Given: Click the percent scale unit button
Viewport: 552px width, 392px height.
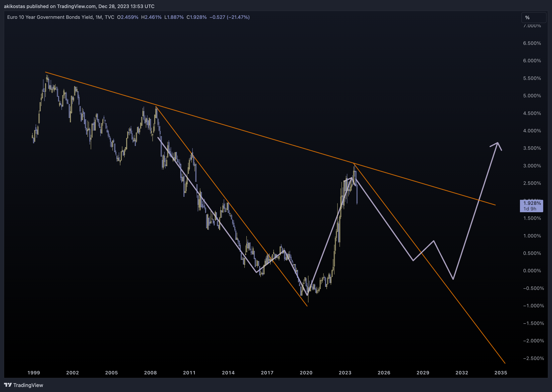Looking at the screenshot, I should coord(534,18).
